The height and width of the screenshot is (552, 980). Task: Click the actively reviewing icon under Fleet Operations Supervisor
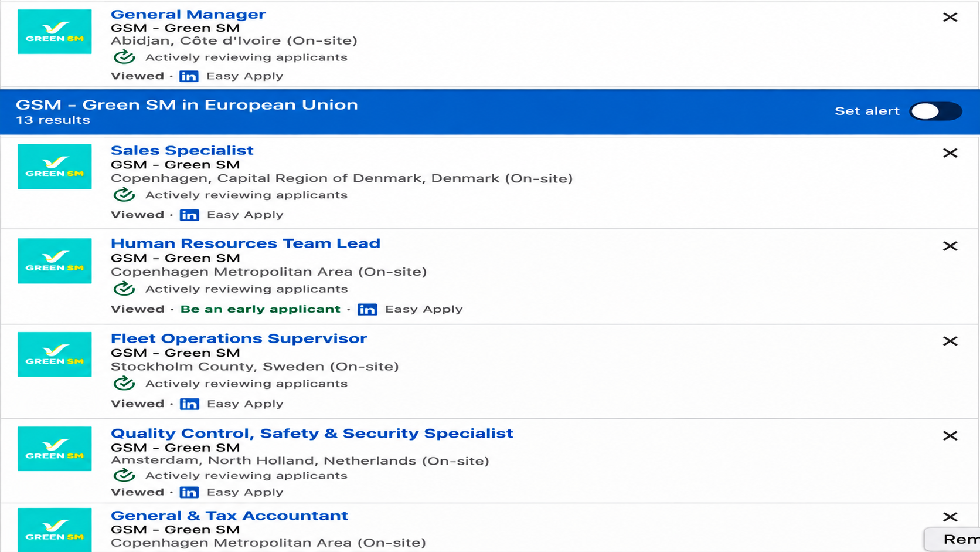click(124, 384)
